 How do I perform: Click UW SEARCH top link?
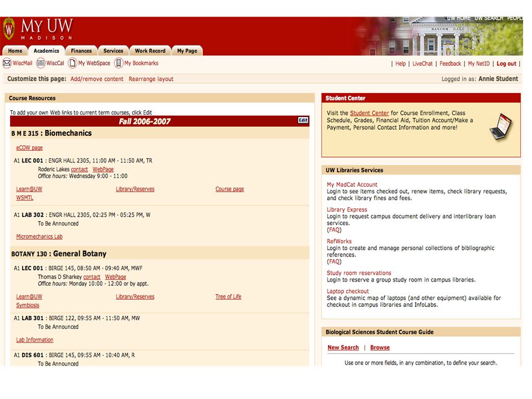click(489, 18)
